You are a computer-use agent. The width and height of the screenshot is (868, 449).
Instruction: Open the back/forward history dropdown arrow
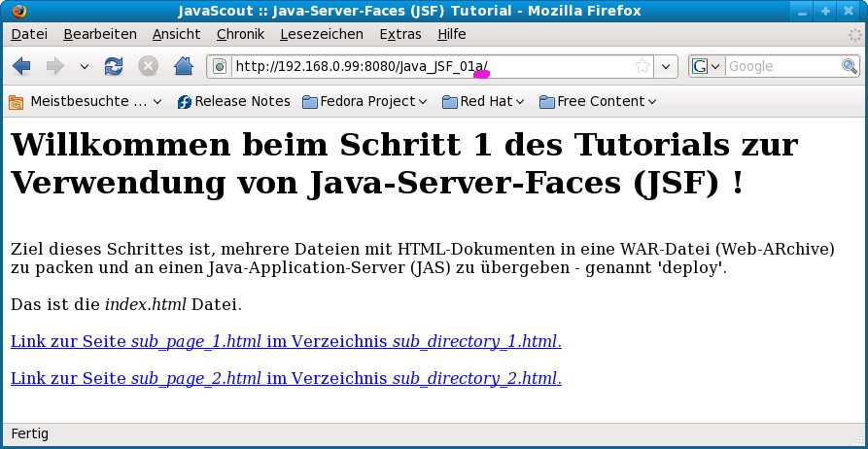tap(84, 66)
